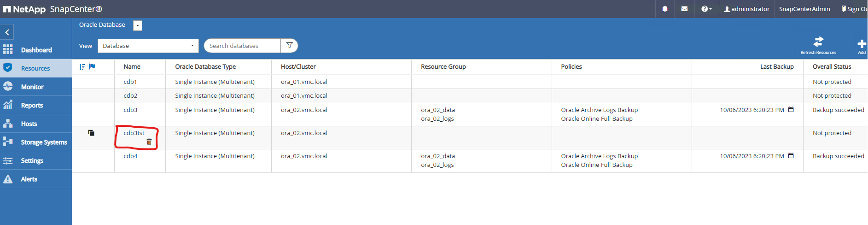Expand the Oracle Database plugin dropdown
The width and height of the screenshot is (868, 225).
138,25
